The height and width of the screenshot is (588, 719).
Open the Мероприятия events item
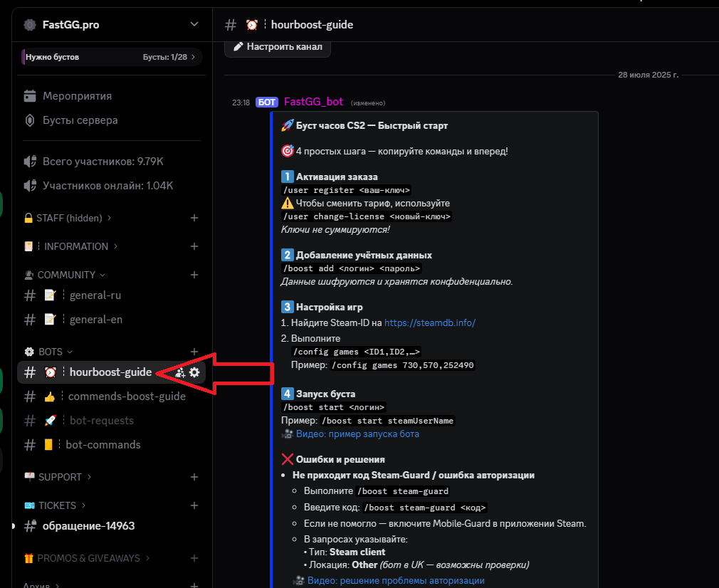[x=77, y=96]
